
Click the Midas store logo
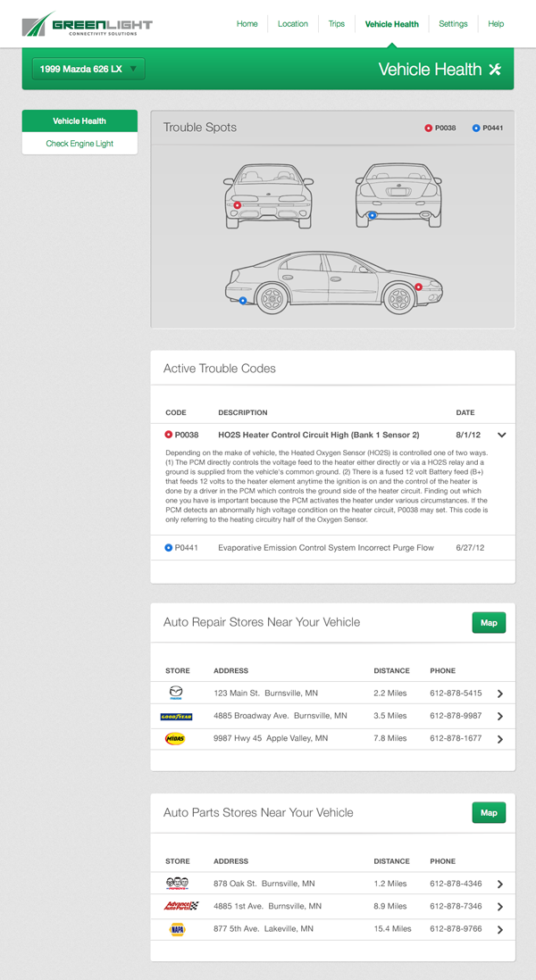pyautogui.click(x=175, y=739)
